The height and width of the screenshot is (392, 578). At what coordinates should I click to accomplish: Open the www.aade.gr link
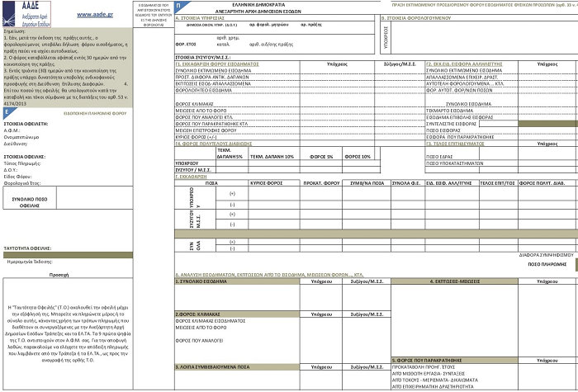tap(94, 14)
